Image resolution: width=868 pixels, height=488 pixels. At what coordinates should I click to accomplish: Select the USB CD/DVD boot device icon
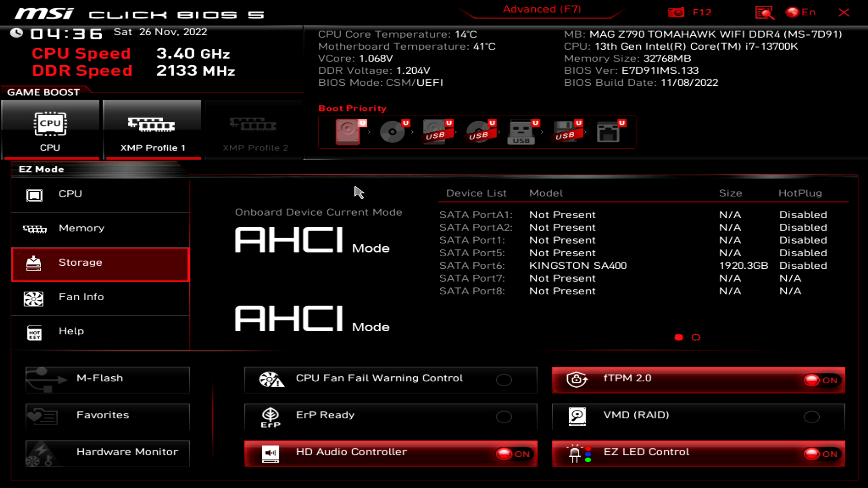tap(480, 131)
